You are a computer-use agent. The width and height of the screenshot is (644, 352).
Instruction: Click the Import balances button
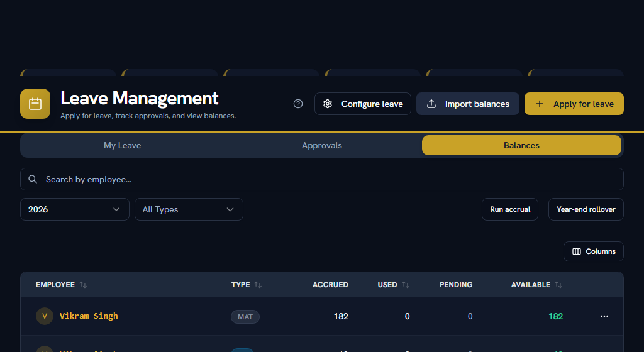[468, 104]
